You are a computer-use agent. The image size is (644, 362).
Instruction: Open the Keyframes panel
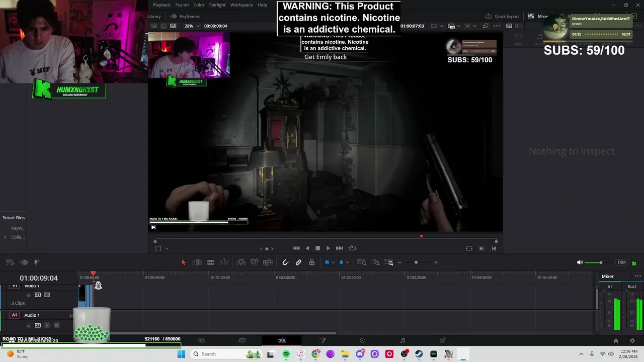185,16
